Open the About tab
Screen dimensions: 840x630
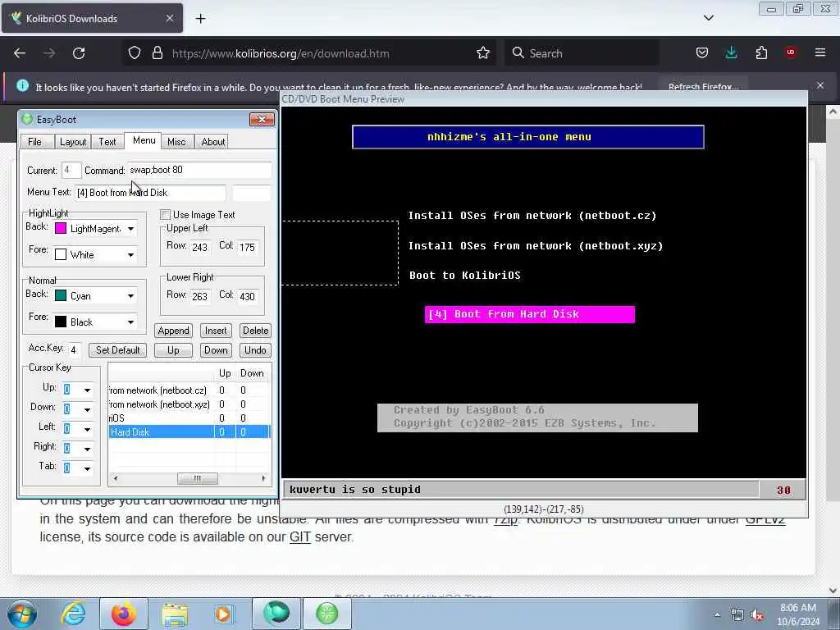click(212, 142)
